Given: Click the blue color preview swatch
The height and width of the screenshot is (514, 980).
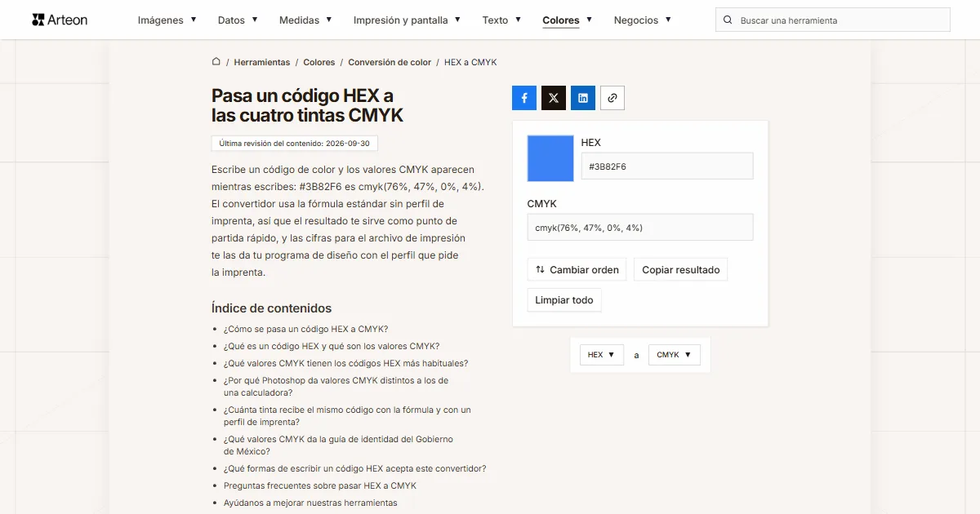Looking at the screenshot, I should 551,158.
